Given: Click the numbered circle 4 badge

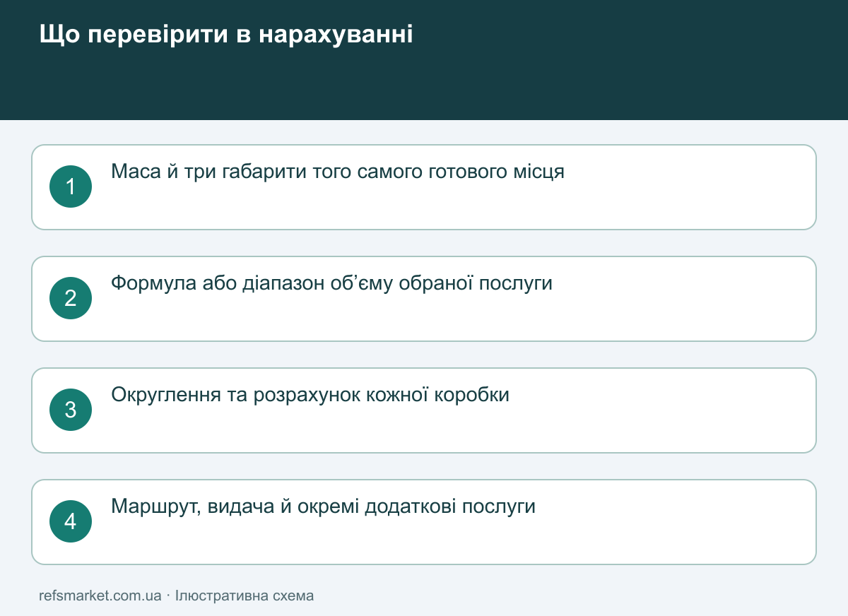Looking at the screenshot, I should coord(71,521).
